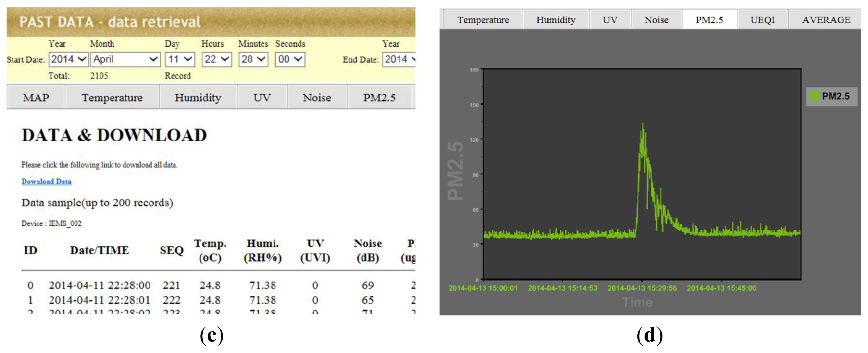Open the End Date Year dropdown

[399, 59]
